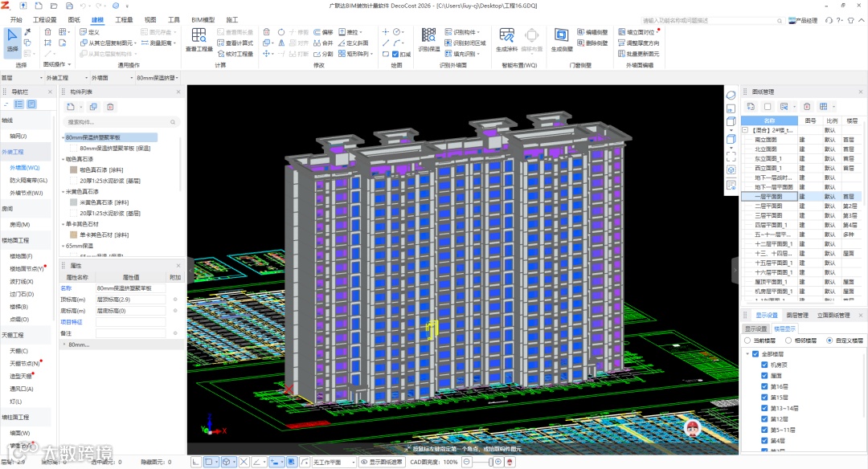868x469 pixels.
Task: Open the 视图 ribbon tab
Action: [x=150, y=20]
